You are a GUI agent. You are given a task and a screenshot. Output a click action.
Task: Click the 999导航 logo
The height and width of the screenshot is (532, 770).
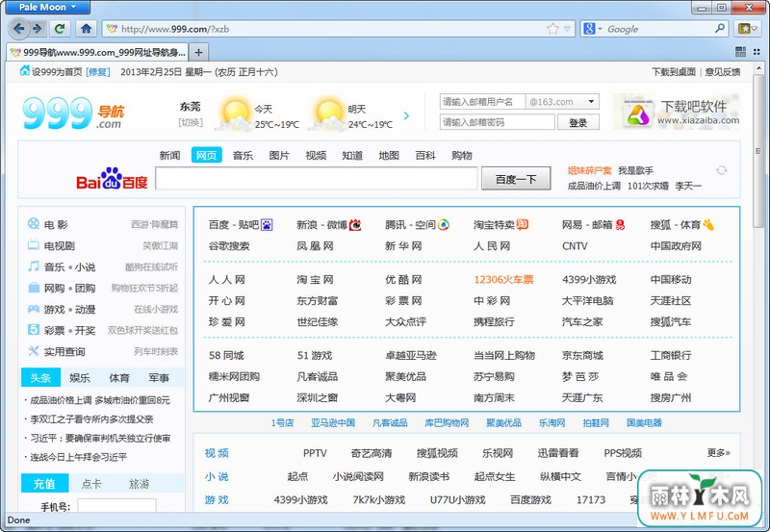click(74, 114)
